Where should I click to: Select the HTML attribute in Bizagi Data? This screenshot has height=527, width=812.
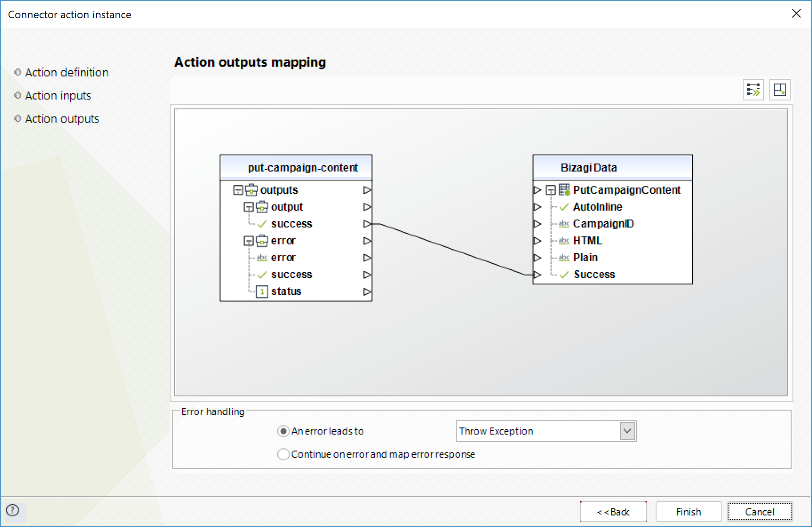(x=587, y=240)
